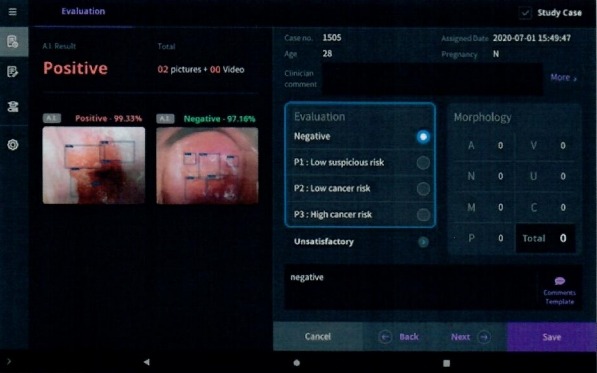Switch to the Evaluation tab

tap(83, 11)
